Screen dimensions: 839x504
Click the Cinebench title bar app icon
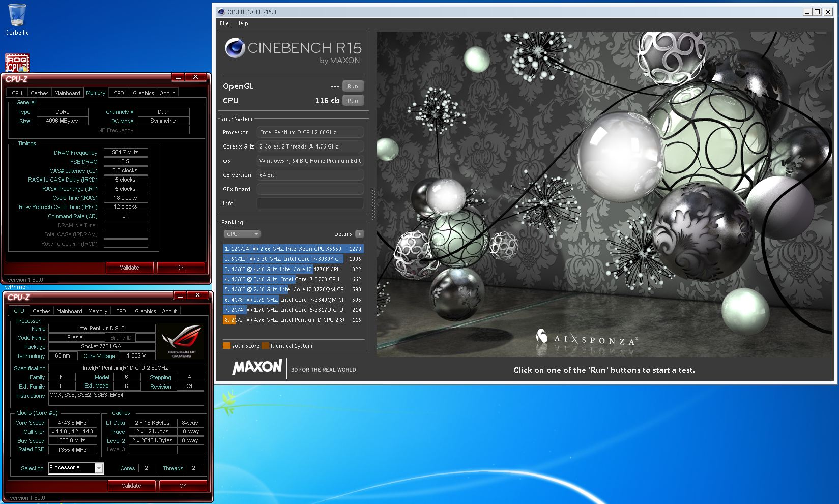pos(220,12)
